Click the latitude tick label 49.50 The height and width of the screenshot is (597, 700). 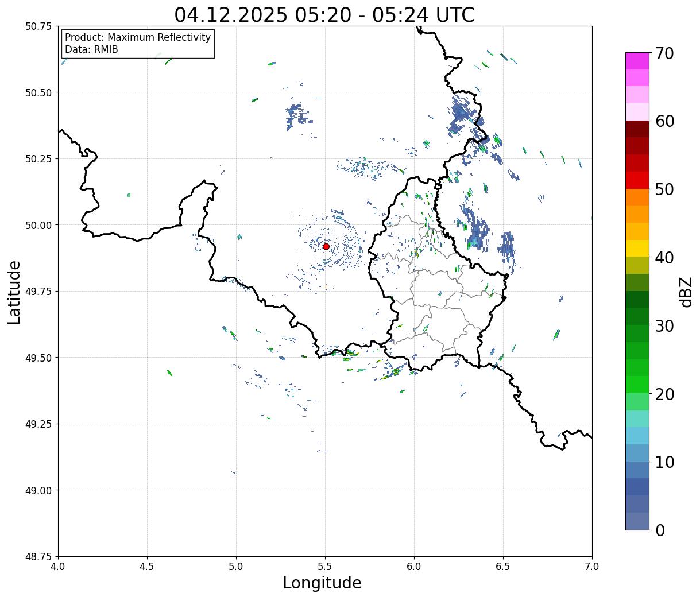tap(38, 358)
